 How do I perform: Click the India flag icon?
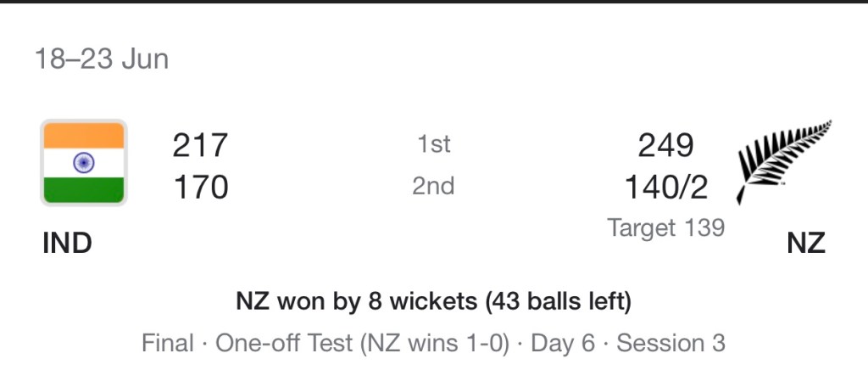click(x=84, y=162)
